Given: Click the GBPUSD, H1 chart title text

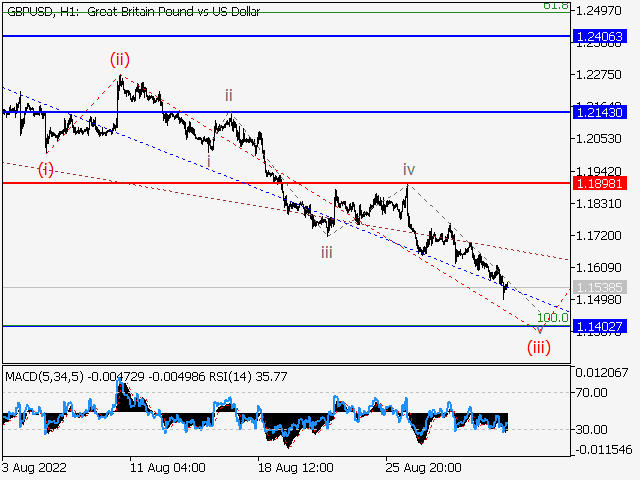Looking at the screenshot, I should pyautogui.click(x=133, y=11).
